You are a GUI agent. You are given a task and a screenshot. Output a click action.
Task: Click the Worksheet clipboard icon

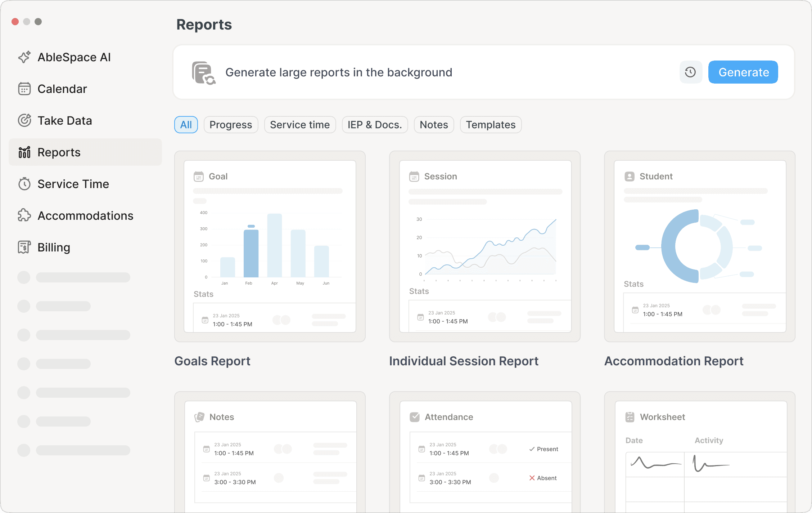[630, 417]
